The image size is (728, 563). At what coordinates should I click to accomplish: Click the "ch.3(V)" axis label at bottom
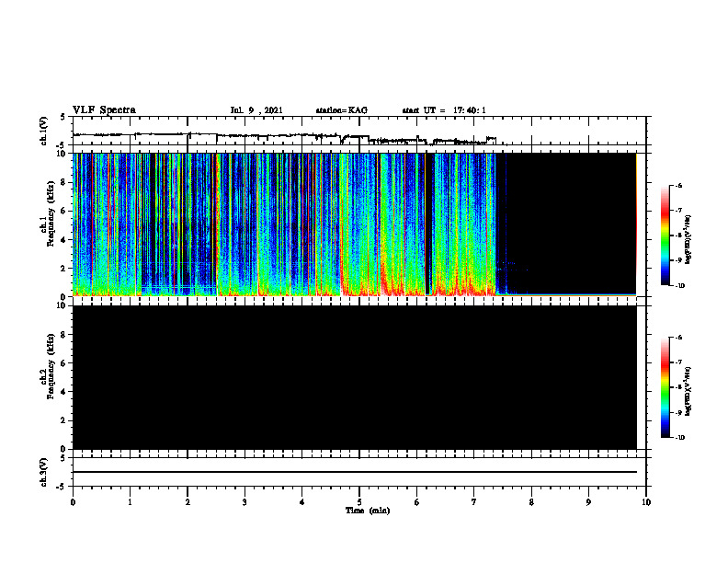point(44,472)
